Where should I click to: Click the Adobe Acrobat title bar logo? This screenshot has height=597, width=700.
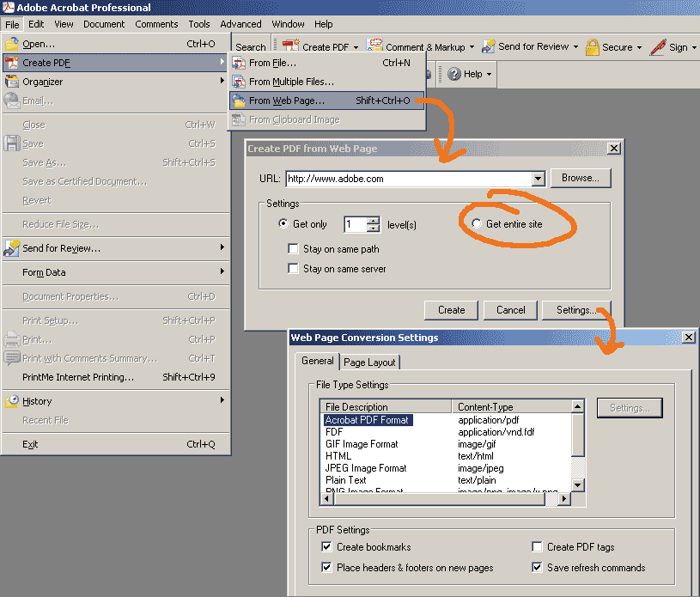point(8,7)
